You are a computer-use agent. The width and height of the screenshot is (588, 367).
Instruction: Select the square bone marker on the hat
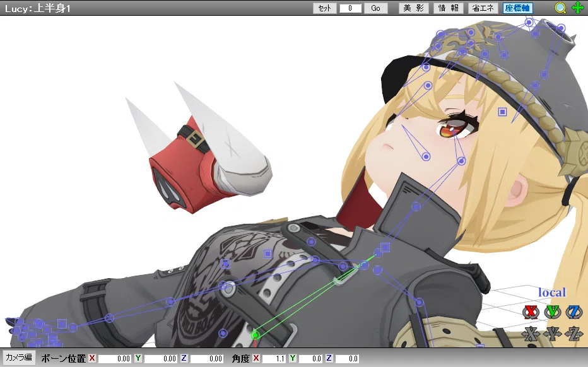coord(502,112)
